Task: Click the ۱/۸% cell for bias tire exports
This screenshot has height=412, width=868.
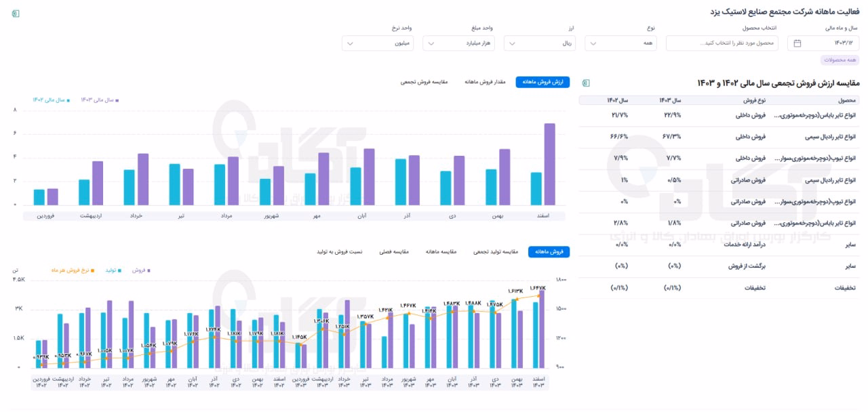Action: point(674,223)
